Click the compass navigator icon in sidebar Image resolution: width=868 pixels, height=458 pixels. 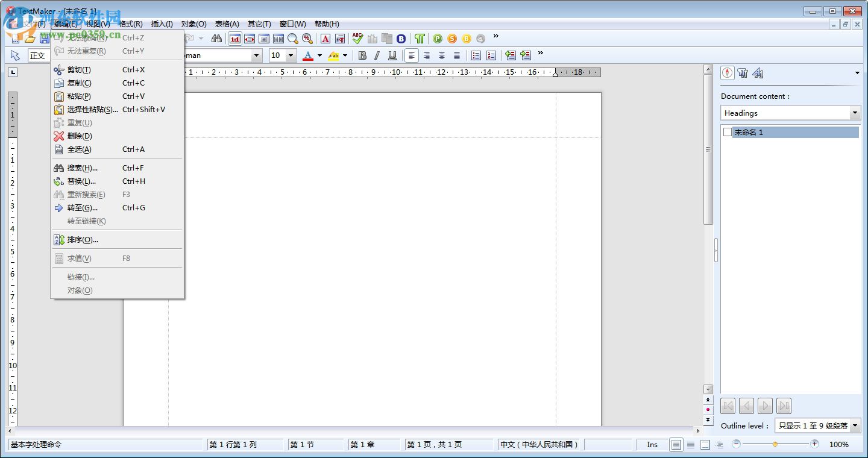728,73
